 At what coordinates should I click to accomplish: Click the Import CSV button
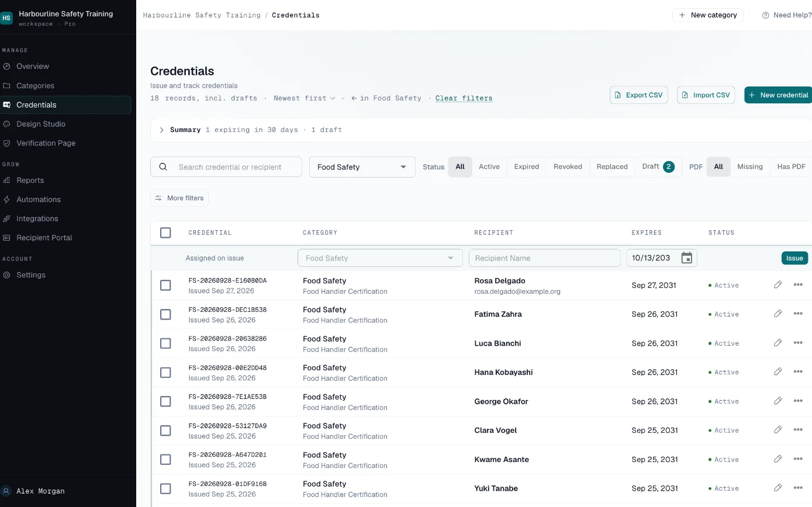(x=706, y=95)
